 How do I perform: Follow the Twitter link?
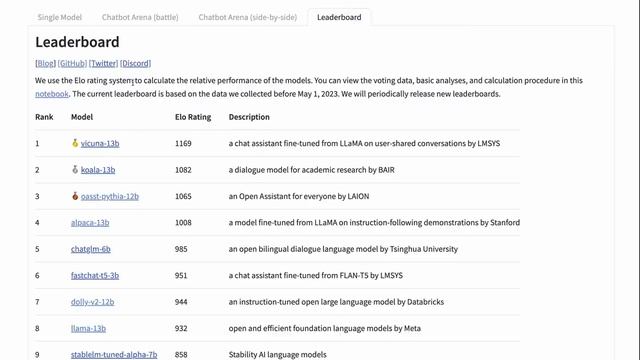click(103, 63)
